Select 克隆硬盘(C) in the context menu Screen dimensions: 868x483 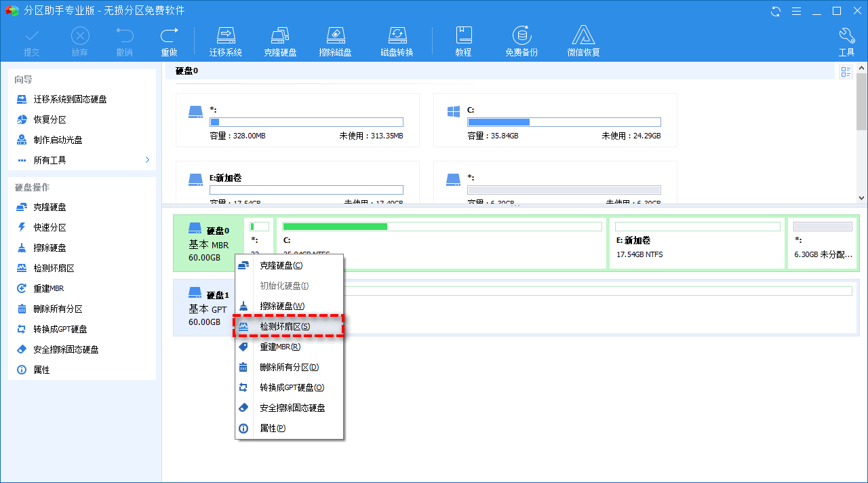289,265
